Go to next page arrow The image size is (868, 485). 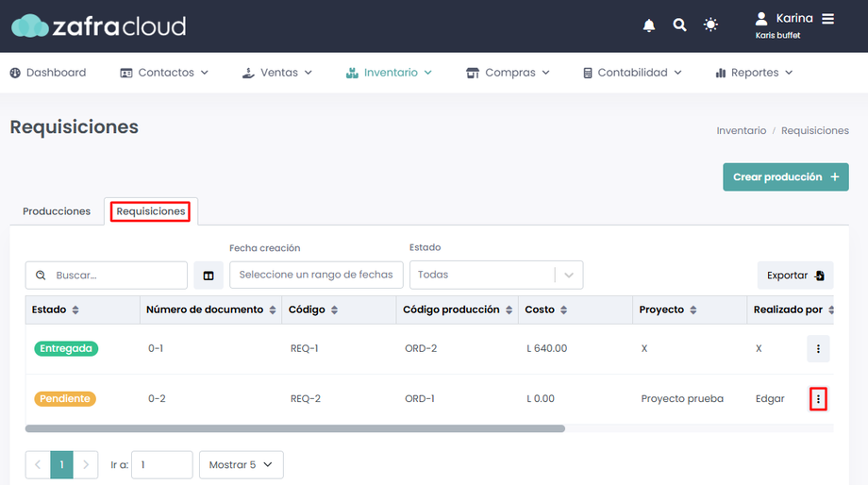coord(86,464)
